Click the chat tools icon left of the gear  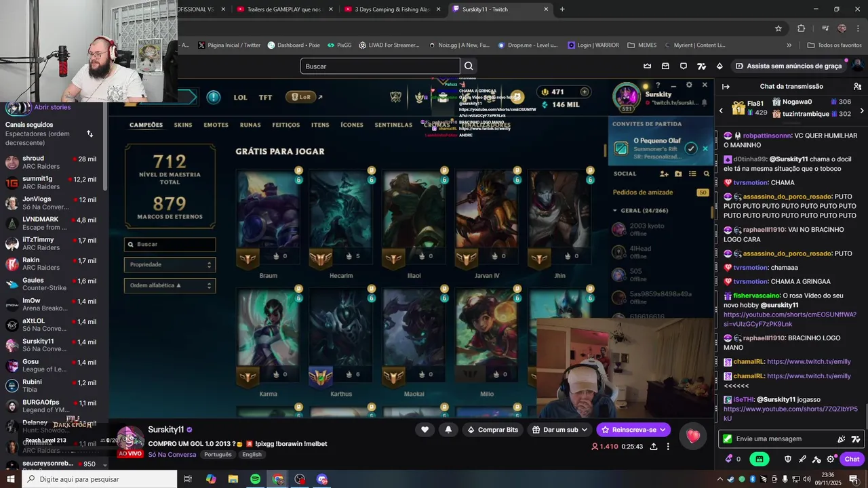pos(816,459)
